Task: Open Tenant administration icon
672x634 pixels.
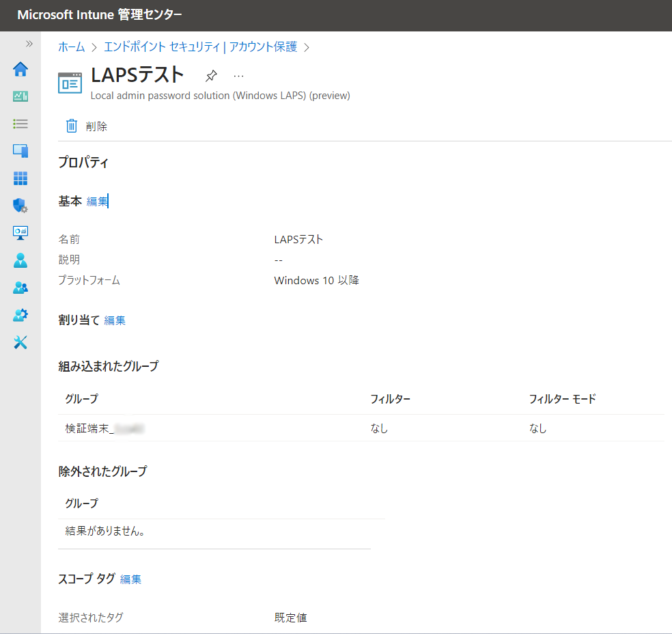Action: pyautogui.click(x=20, y=315)
